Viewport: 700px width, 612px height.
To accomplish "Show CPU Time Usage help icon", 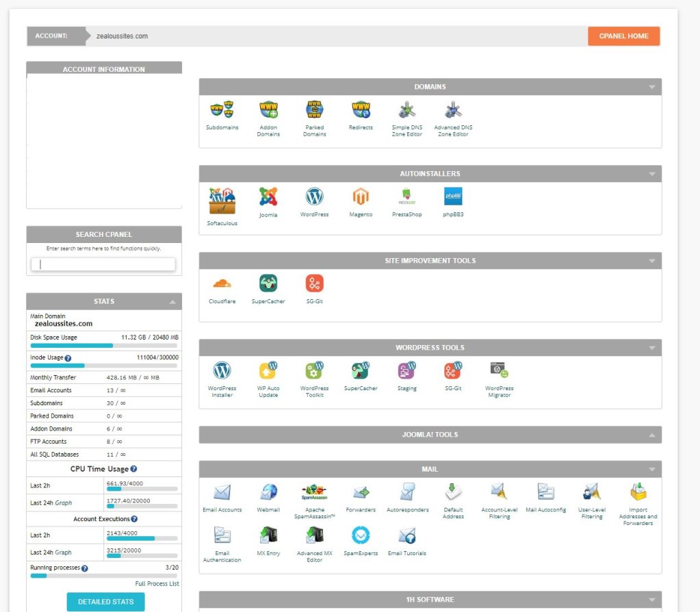I will pyautogui.click(x=133, y=469).
